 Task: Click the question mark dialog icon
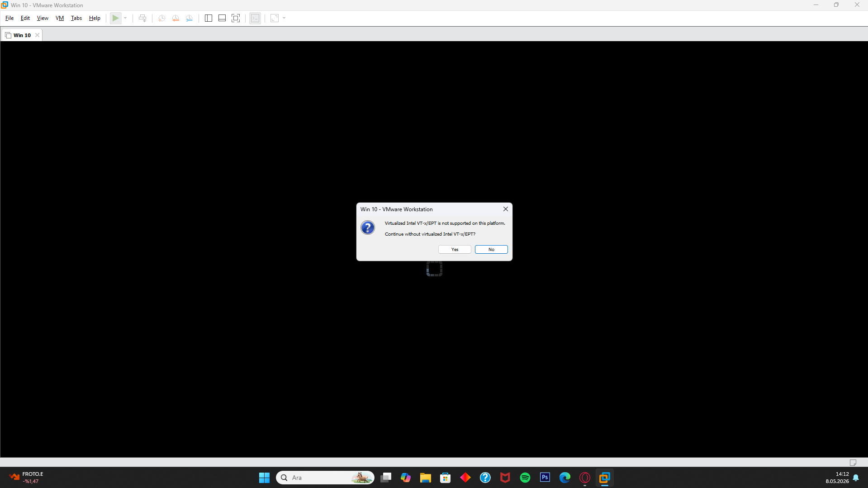point(368,227)
